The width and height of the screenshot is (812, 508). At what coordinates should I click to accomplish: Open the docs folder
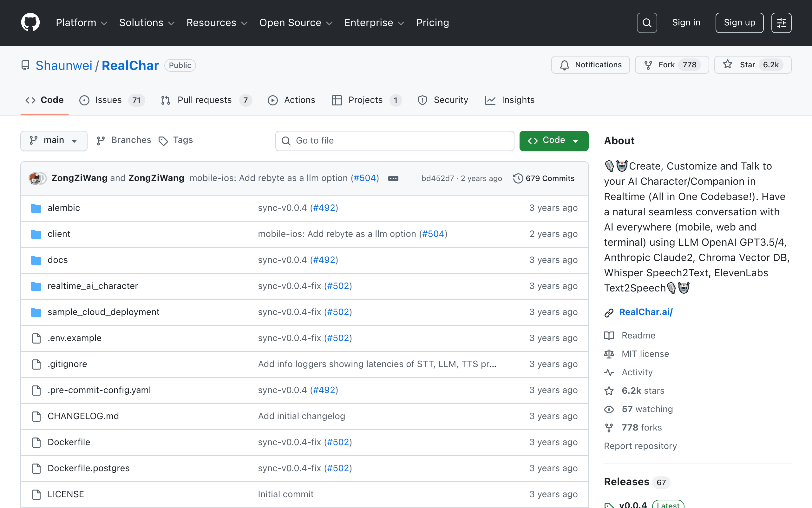[x=57, y=260]
